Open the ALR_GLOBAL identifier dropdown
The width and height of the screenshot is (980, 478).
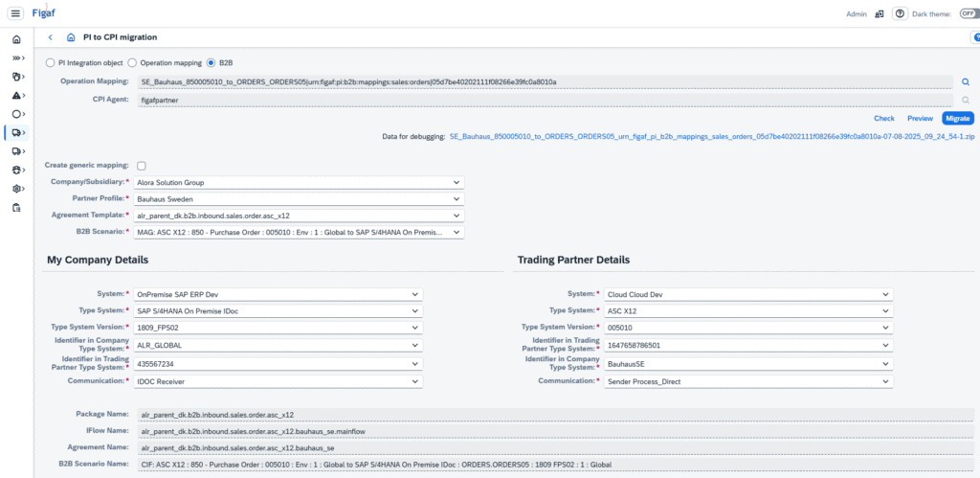[278, 346]
